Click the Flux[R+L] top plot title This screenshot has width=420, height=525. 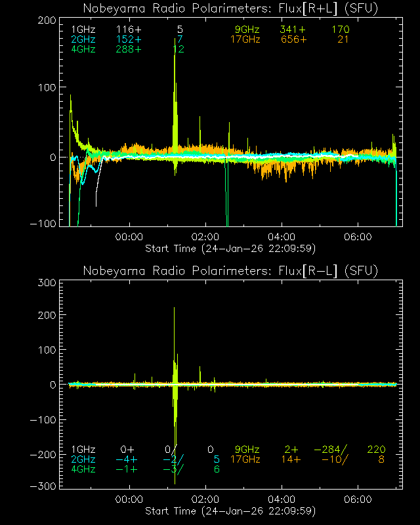230,9
